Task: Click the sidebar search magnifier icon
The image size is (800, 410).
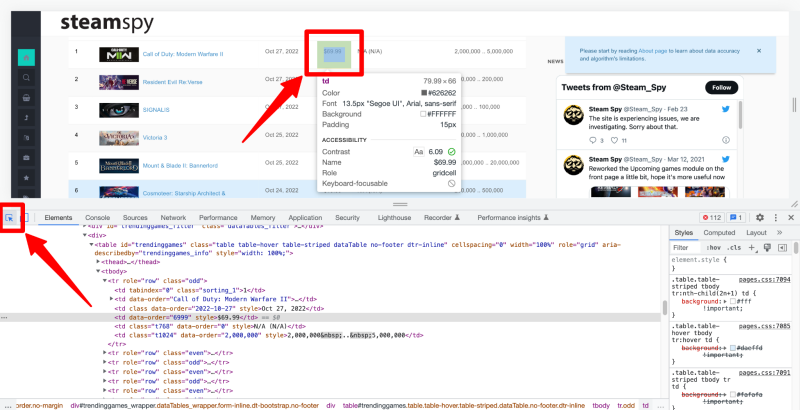Action: click(26, 78)
